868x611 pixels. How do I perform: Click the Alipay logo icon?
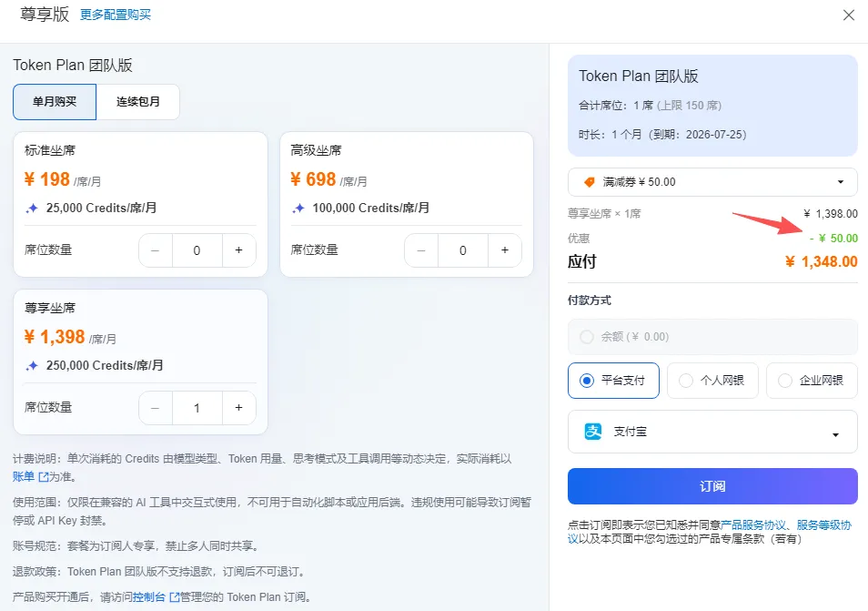[x=593, y=431]
